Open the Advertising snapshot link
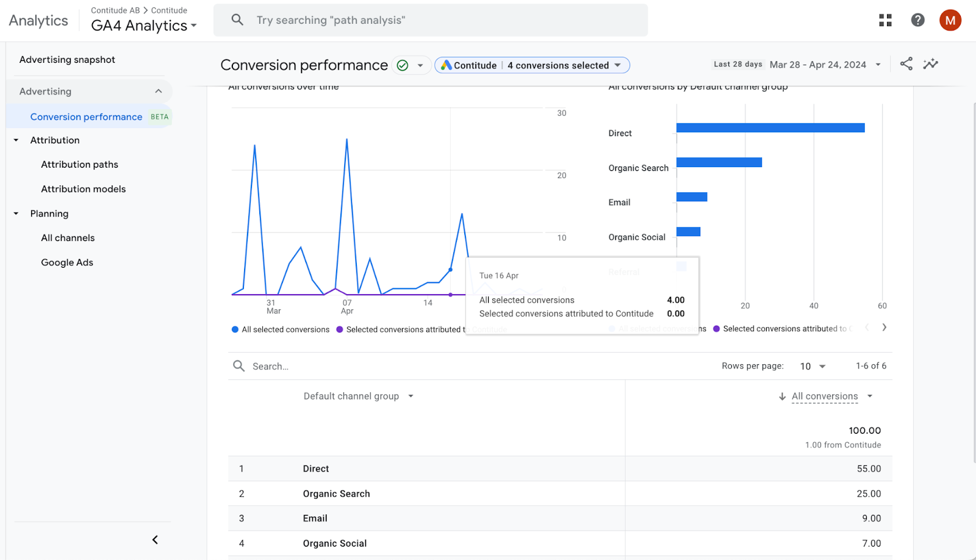The height and width of the screenshot is (560, 976). point(67,60)
